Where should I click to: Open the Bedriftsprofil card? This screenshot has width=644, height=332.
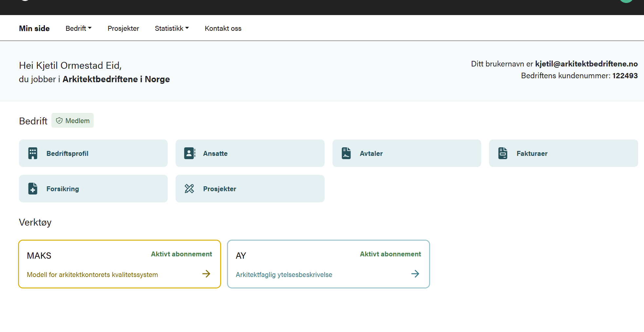coord(93,153)
